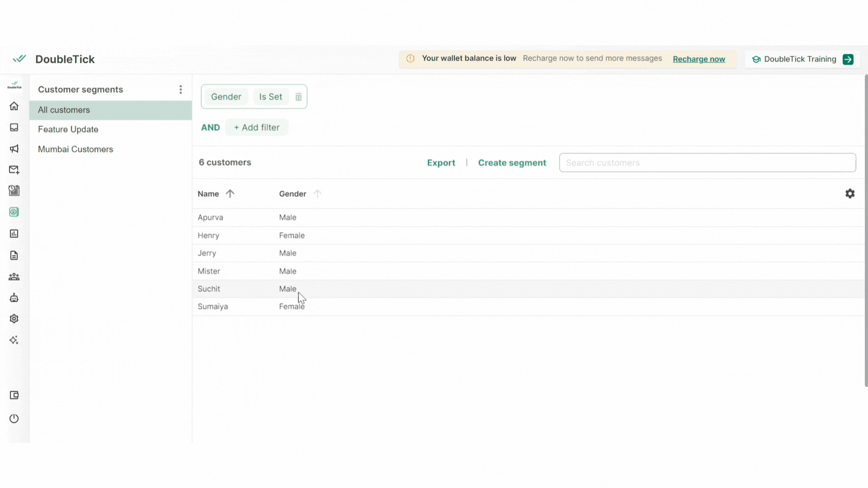The height and width of the screenshot is (488, 868).
Task: Open the AI sparkle icon in sidebar
Action: tap(14, 340)
